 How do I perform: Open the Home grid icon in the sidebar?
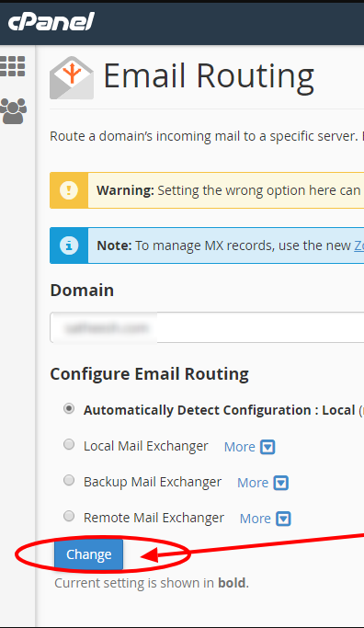click(13, 66)
